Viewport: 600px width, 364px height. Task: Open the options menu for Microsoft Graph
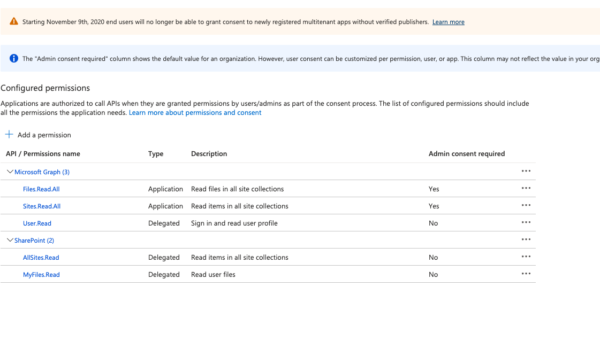[526, 171]
